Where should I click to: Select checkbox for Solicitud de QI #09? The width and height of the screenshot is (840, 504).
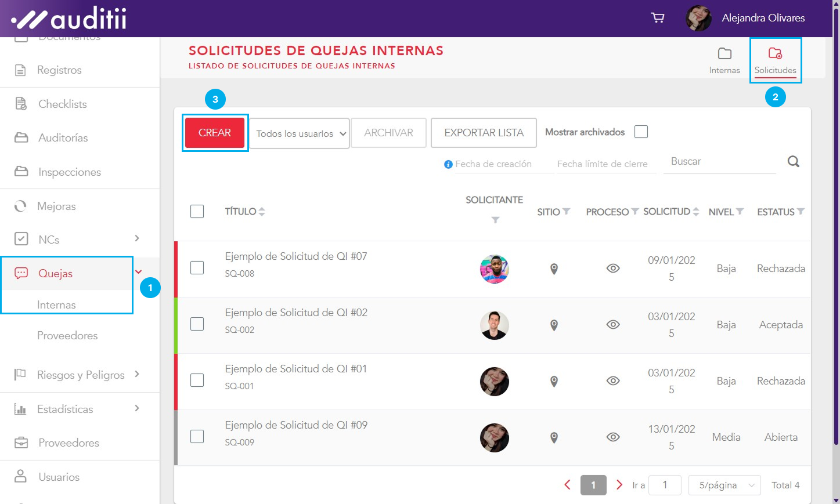(x=197, y=437)
